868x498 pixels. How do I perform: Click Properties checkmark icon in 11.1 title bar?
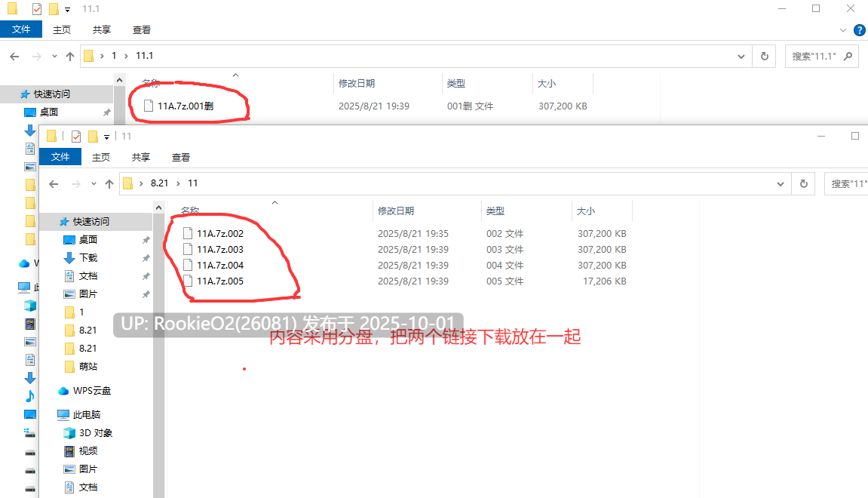pos(36,9)
